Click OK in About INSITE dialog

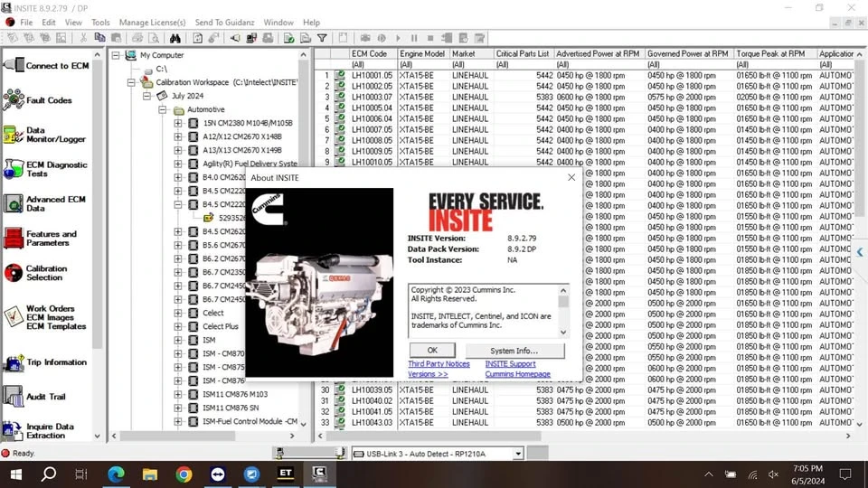point(432,351)
